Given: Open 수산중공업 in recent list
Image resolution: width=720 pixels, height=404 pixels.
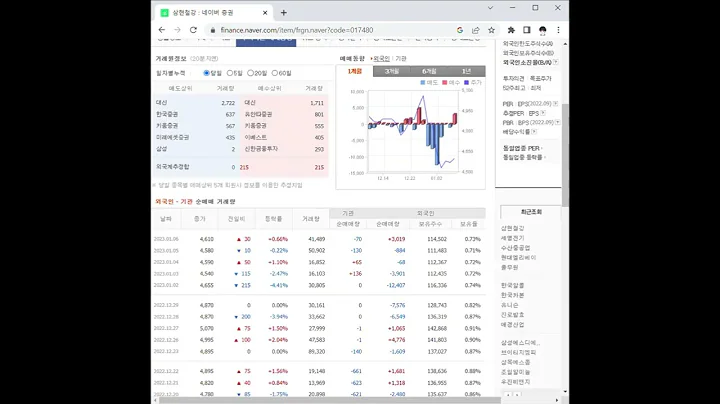Looking at the screenshot, I should tap(515, 248).
